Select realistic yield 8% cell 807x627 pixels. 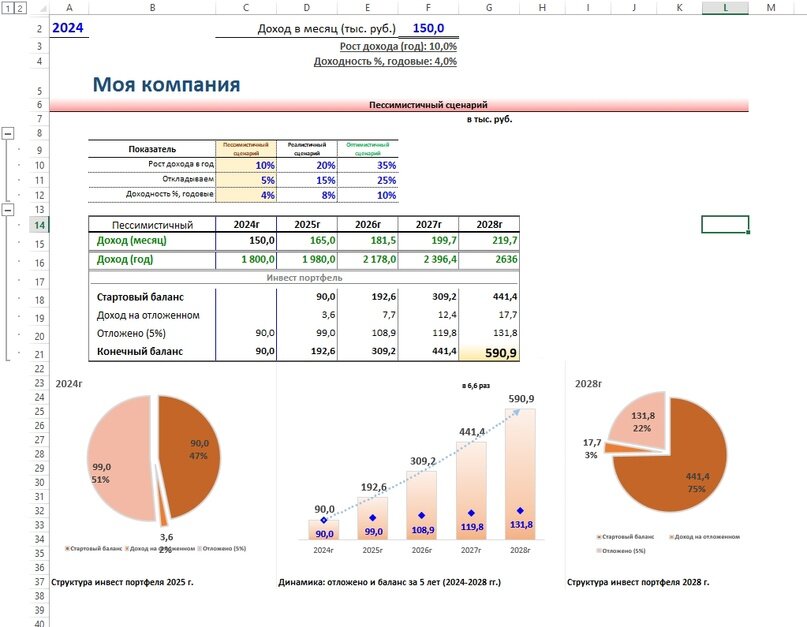click(307, 195)
